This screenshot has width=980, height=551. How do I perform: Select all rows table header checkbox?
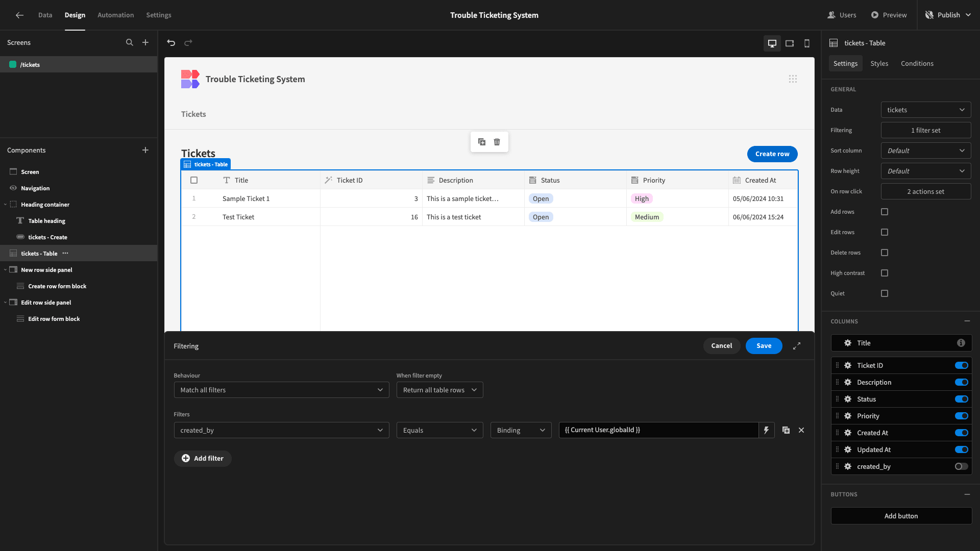click(x=194, y=180)
